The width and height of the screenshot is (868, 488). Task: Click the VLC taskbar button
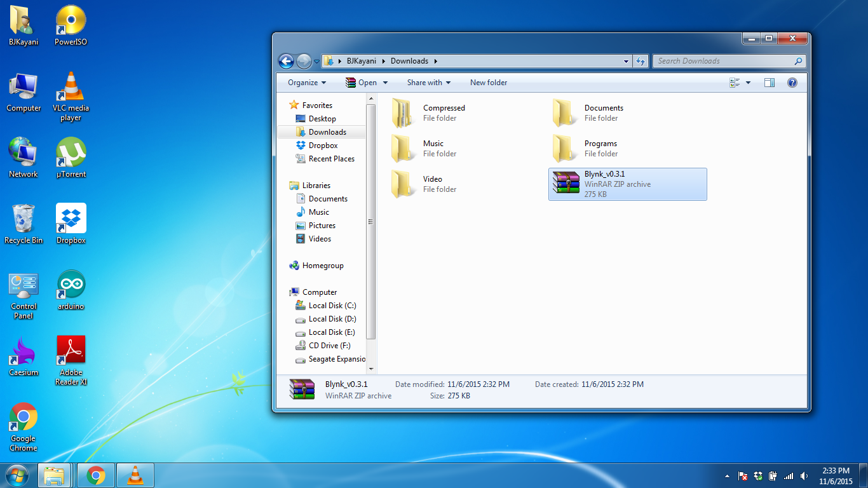[x=135, y=475]
